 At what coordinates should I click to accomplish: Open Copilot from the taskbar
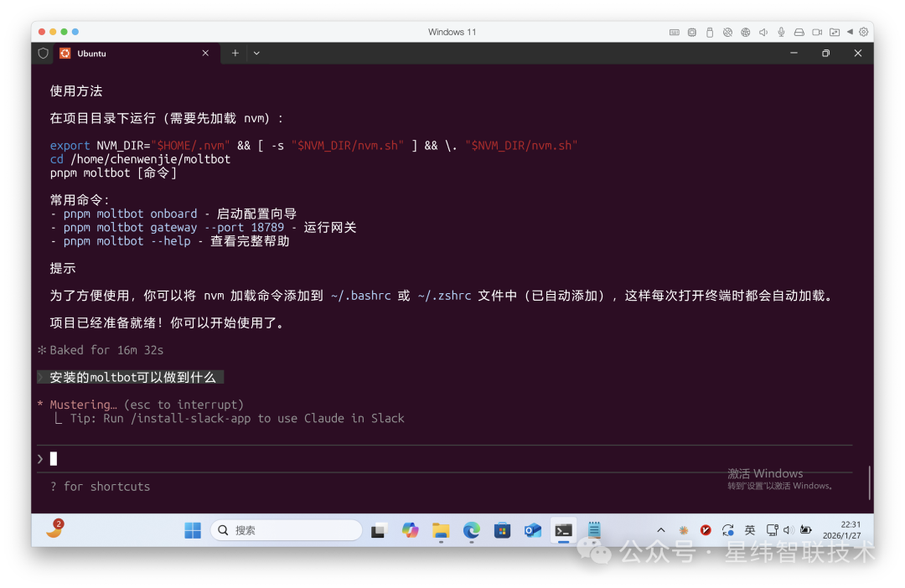(x=410, y=530)
